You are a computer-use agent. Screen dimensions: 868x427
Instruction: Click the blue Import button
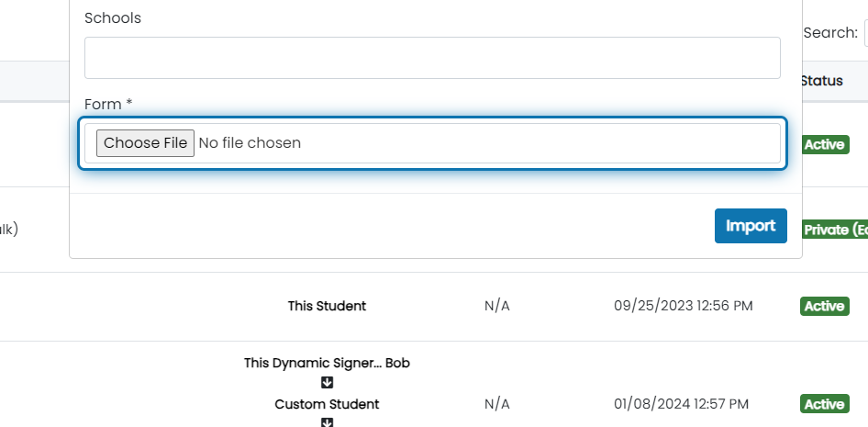[751, 226]
